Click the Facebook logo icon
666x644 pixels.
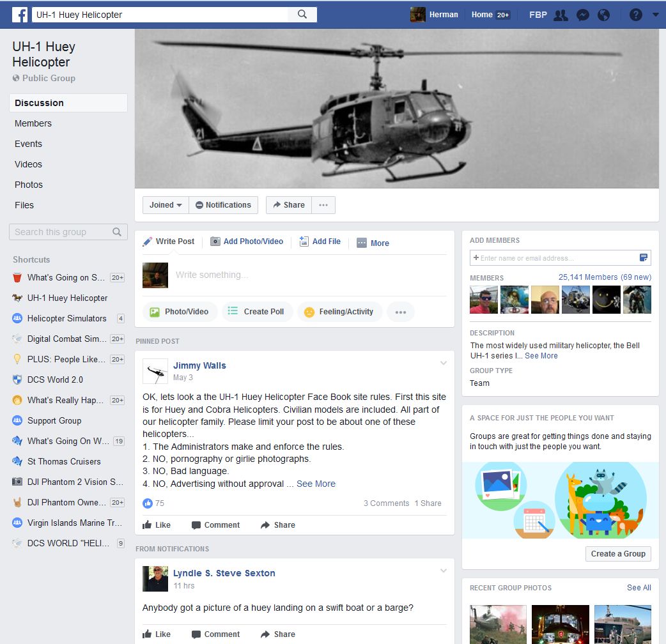click(20, 15)
